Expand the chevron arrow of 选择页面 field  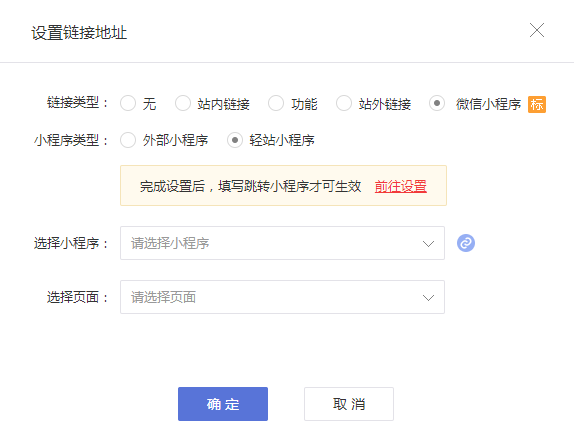point(428,298)
